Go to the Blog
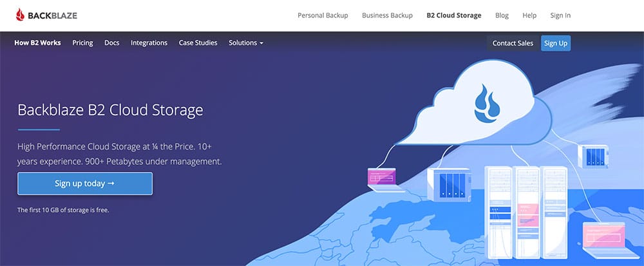The image size is (644, 266). tap(502, 15)
